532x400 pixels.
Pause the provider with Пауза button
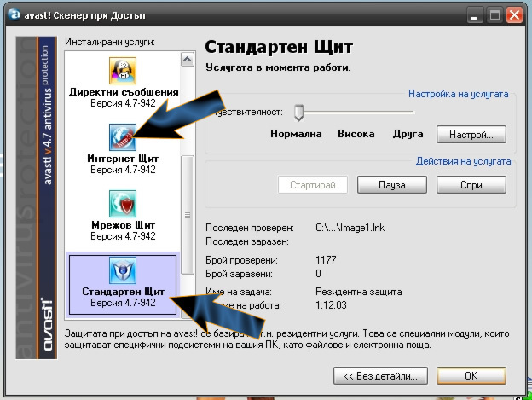point(392,185)
